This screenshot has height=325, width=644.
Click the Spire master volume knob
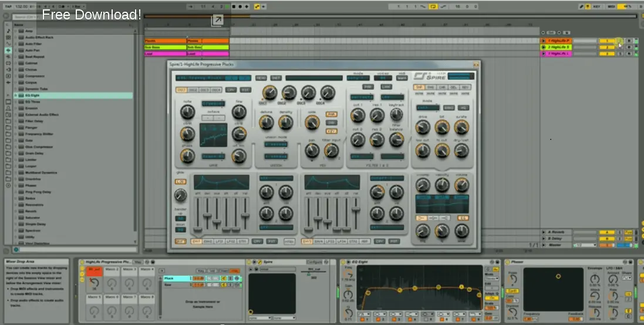pyautogui.click(x=461, y=186)
